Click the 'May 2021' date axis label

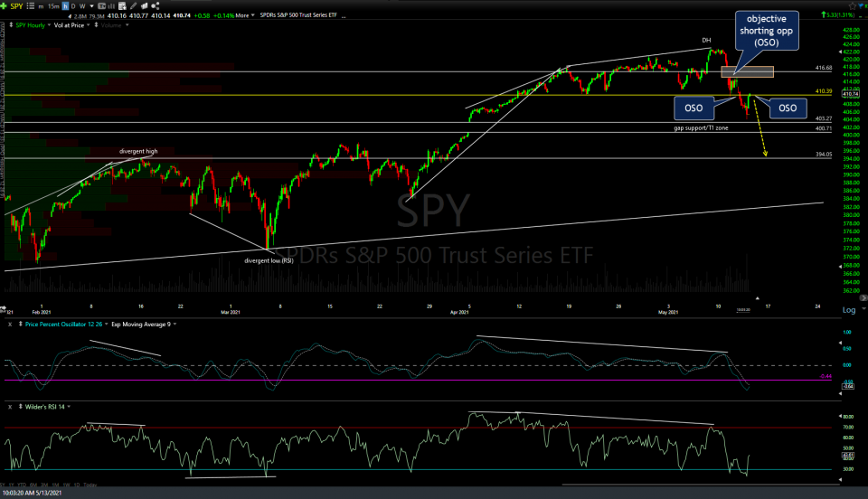tap(668, 312)
